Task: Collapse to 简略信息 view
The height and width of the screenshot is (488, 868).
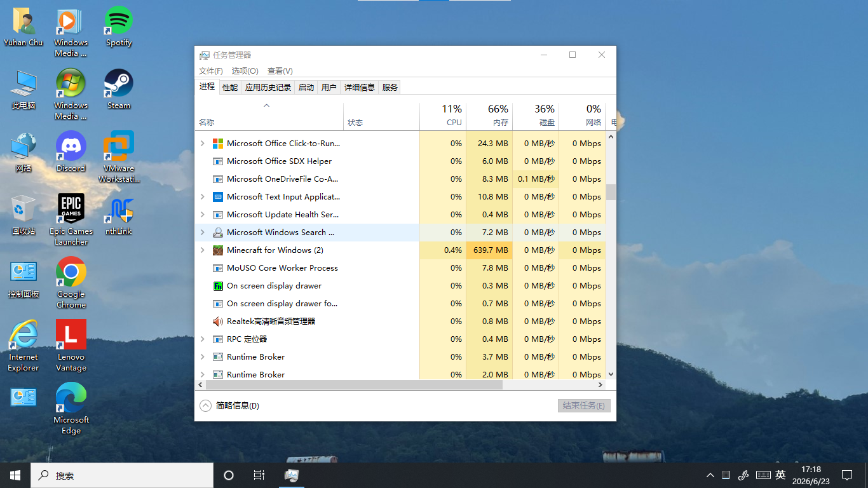Action: pos(229,405)
